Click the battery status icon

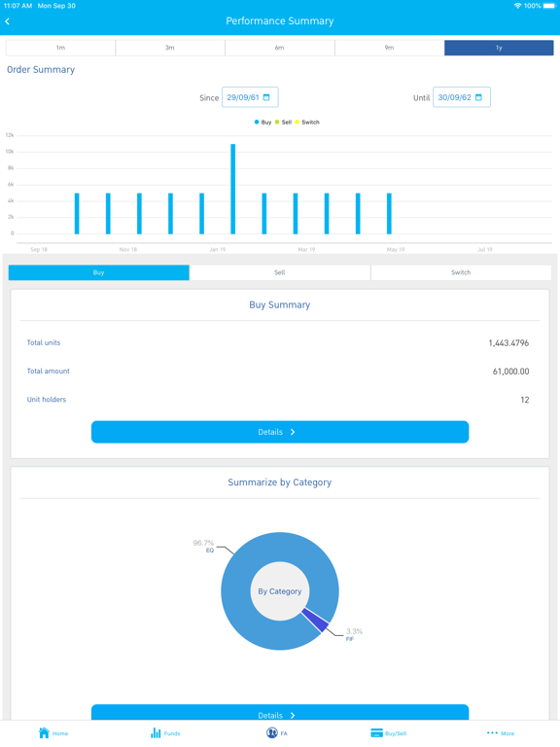click(x=549, y=6)
